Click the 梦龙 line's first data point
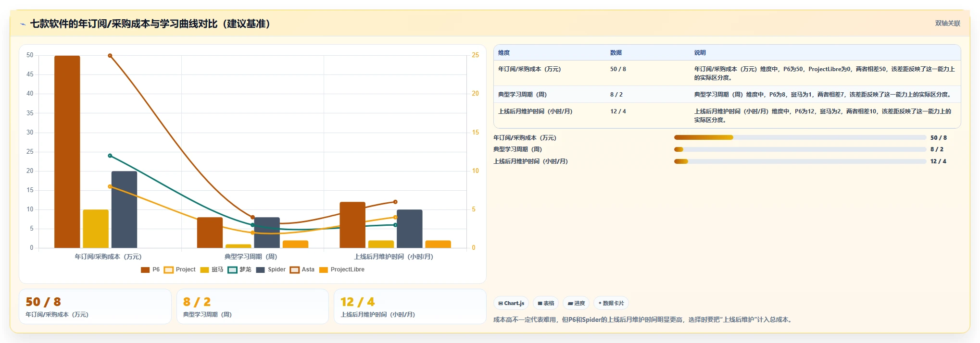 [110, 156]
